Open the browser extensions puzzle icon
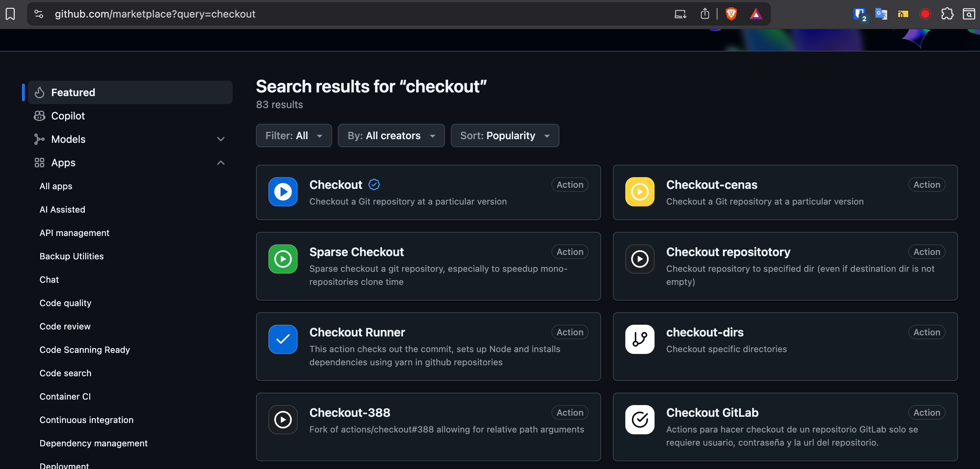The width and height of the screenshot is (980, 469). click(x=947, y=14)
